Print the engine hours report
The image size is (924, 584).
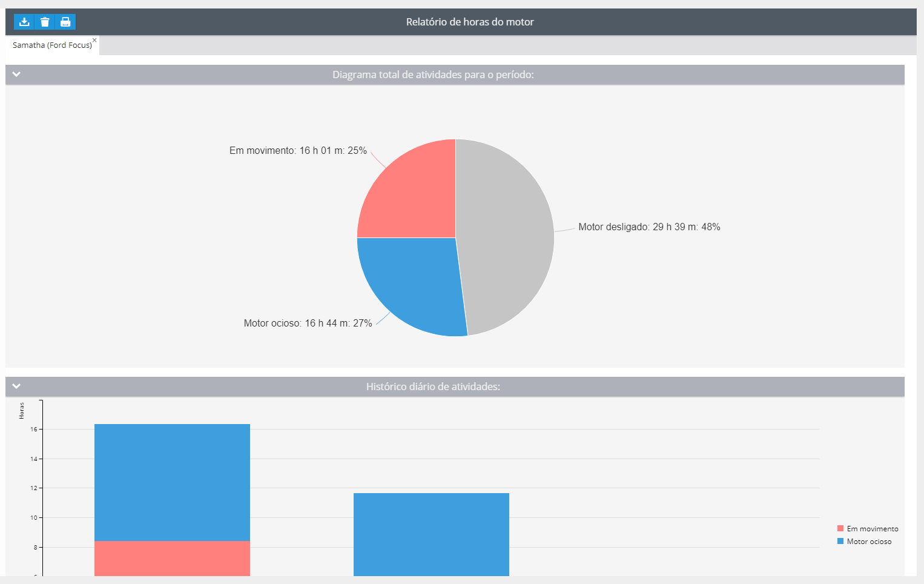point(65,22)
